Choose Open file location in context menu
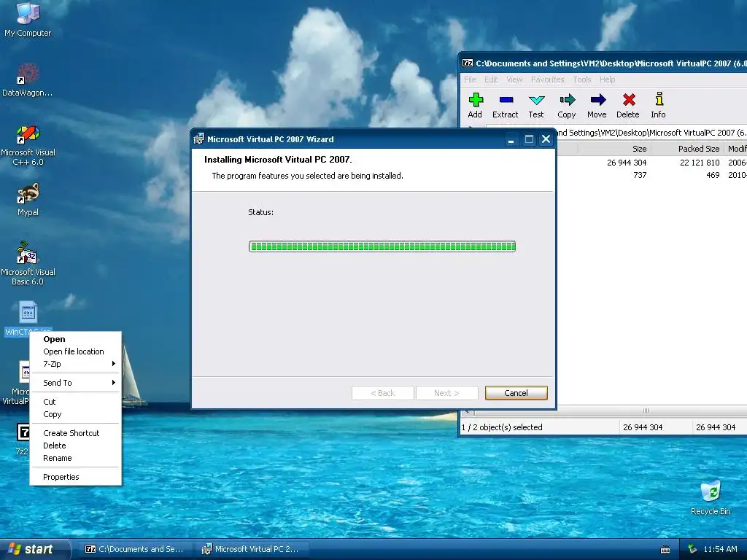This screenshot has height=560, width=747. (x=75, y=351)
